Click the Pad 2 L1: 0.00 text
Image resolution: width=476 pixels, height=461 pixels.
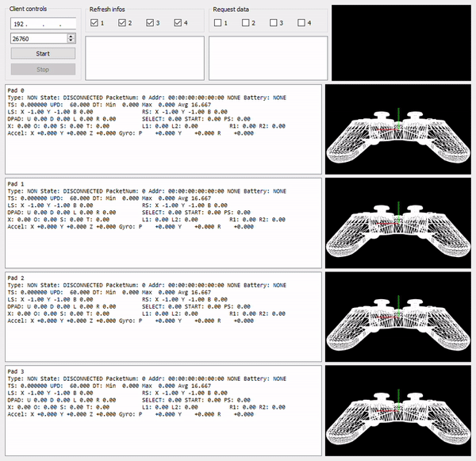tap(155, 313)
